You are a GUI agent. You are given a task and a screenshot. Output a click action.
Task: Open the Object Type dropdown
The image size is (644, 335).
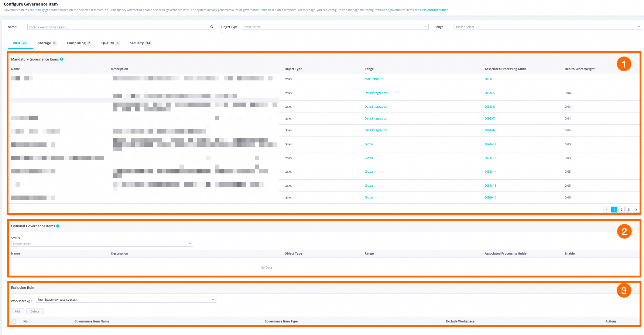(x=335, y=27)
